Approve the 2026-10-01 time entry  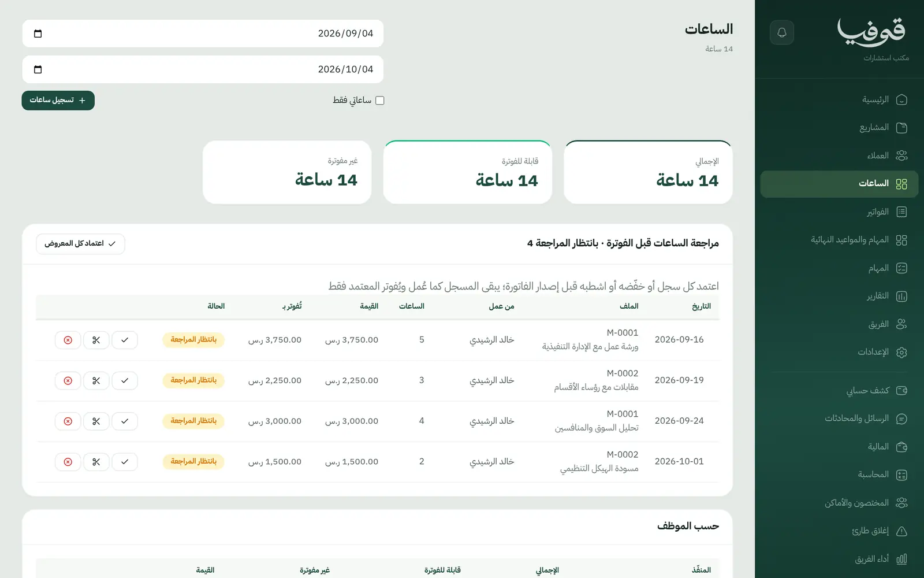click(x=125, y=461)
